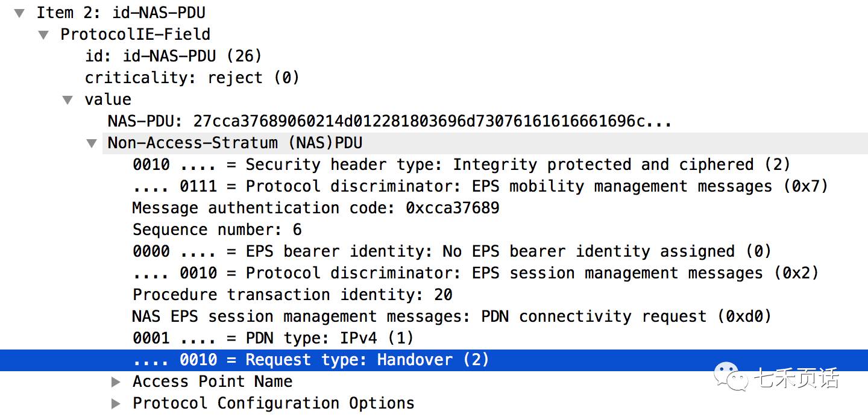Select Message authentication code row

point(316,208)
